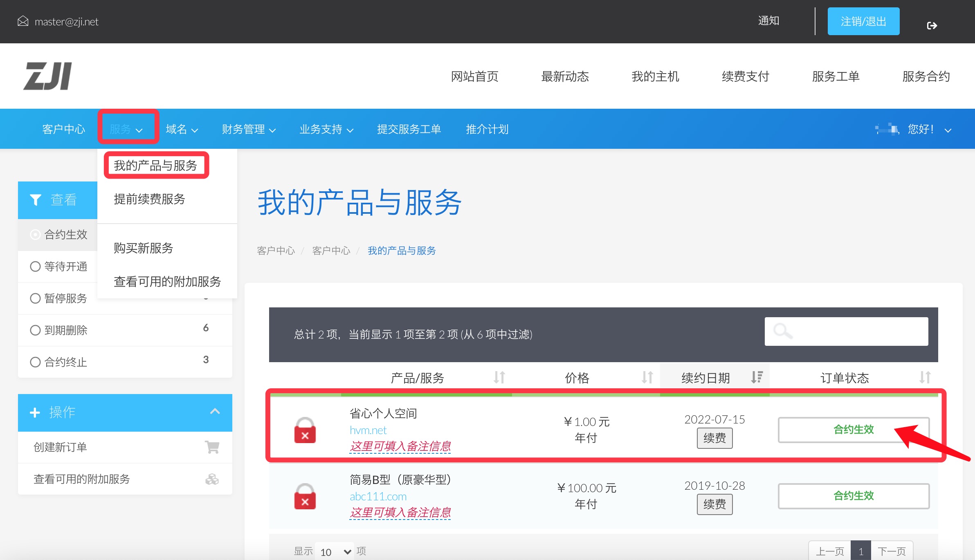975x560 pixels.
Task: Click shopping cart icon next to 创建新订单
Action: coord(212,447)
